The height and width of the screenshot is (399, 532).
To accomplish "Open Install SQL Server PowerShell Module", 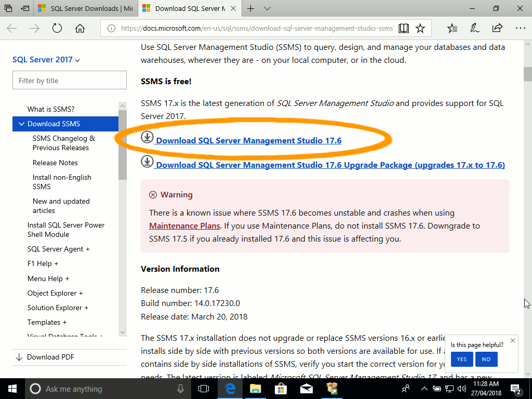I will point(66,230).
